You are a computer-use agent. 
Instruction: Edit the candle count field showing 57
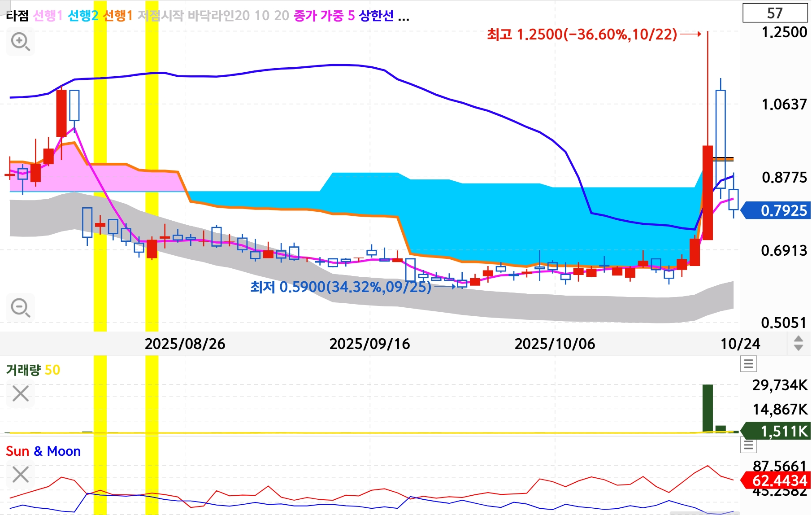[x=775, y=13]
